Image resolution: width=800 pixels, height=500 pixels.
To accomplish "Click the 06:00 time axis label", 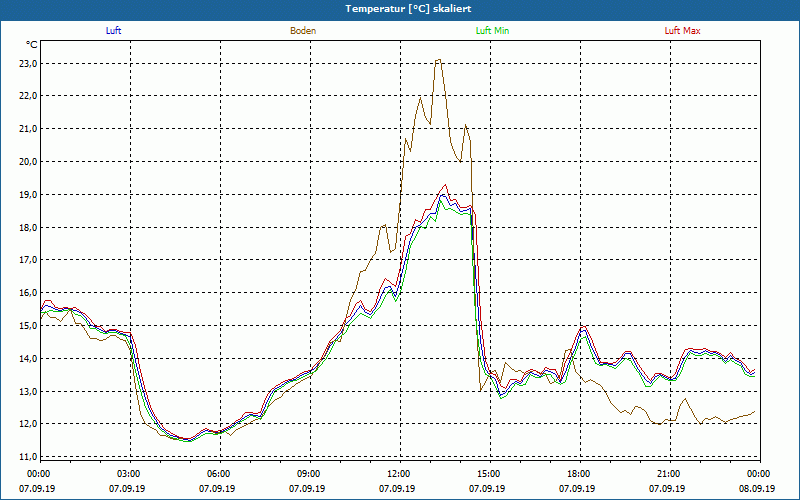I will [217, 474].
